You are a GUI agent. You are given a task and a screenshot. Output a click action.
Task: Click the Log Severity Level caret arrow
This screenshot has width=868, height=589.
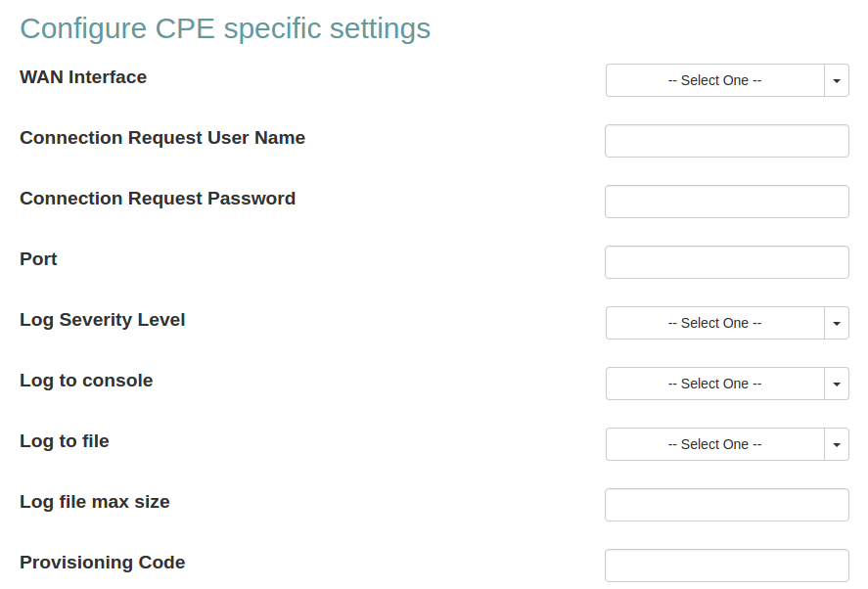click(x=837, y=323)
